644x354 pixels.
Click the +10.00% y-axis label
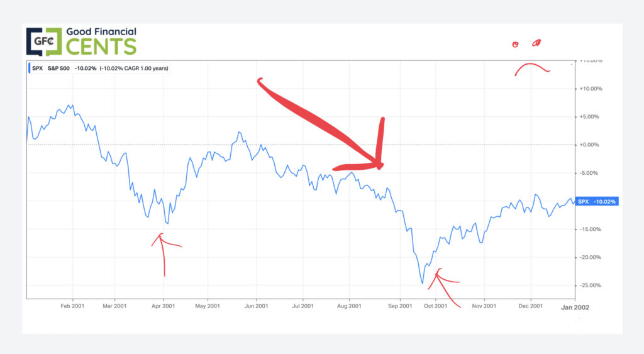589,89
